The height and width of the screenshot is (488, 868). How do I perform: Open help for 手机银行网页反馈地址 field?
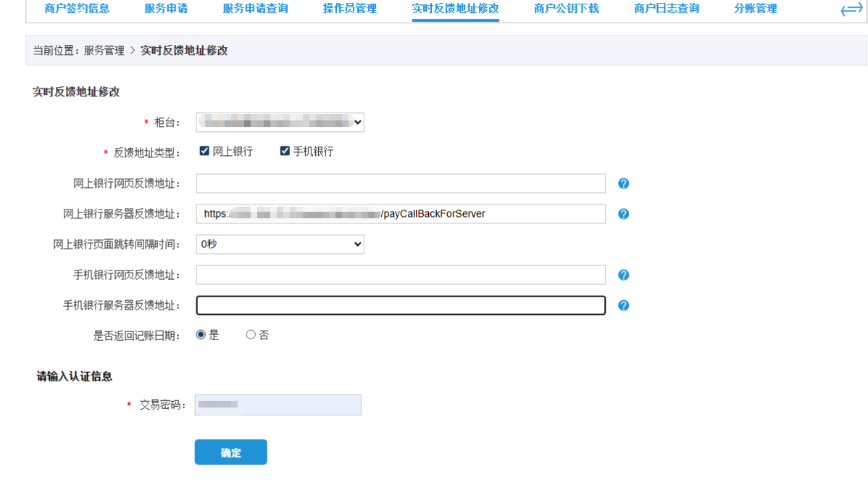pyautogui.click(x=623, y=274)
